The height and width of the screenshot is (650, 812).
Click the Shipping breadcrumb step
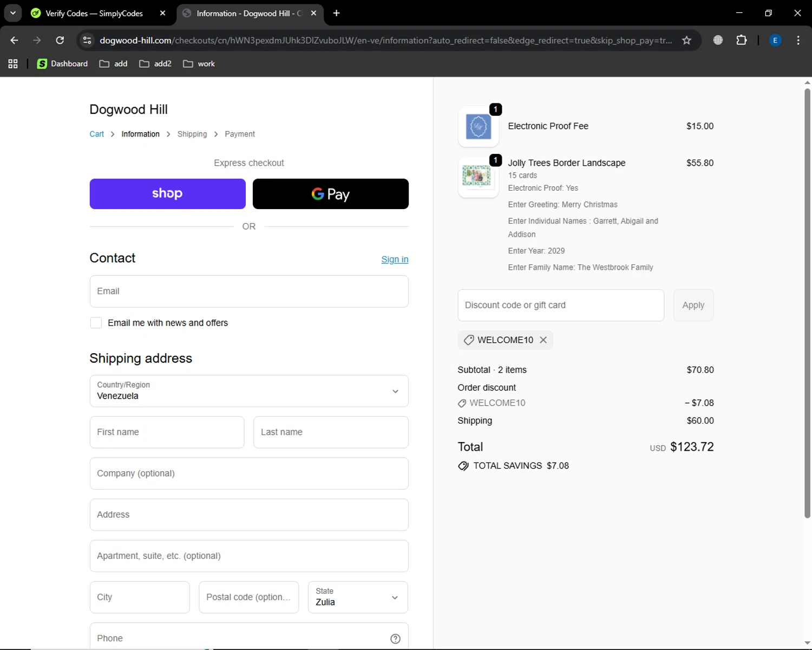tap(192, 134)
